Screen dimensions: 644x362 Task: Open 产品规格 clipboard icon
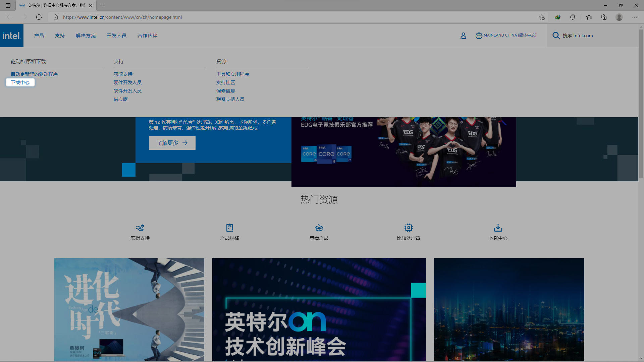229,228
